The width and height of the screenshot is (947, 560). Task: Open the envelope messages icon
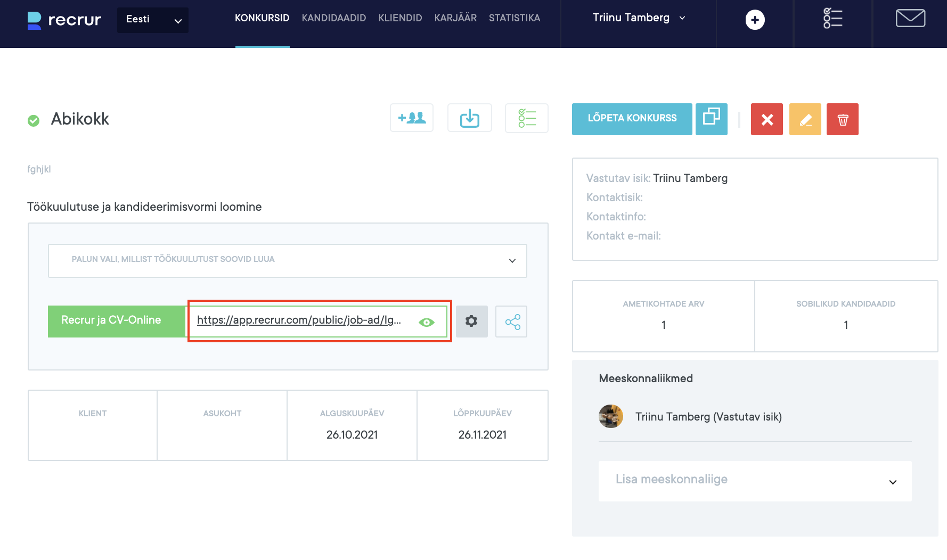[910, 19]
